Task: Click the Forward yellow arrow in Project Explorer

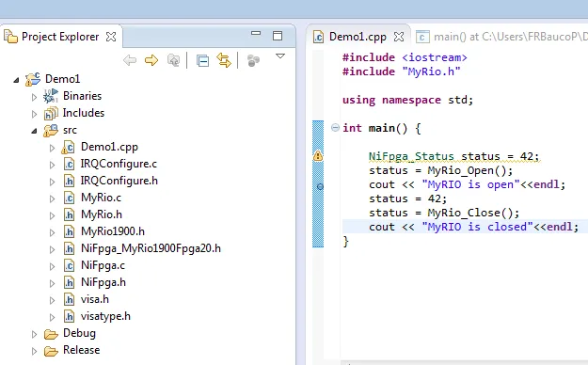Action: tap(151, 60)
